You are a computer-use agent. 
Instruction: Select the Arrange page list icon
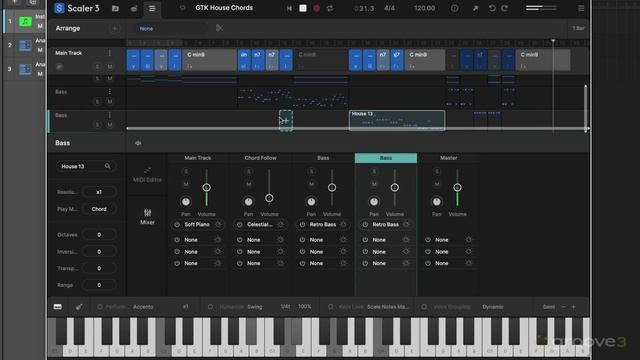tap(152, 9)
